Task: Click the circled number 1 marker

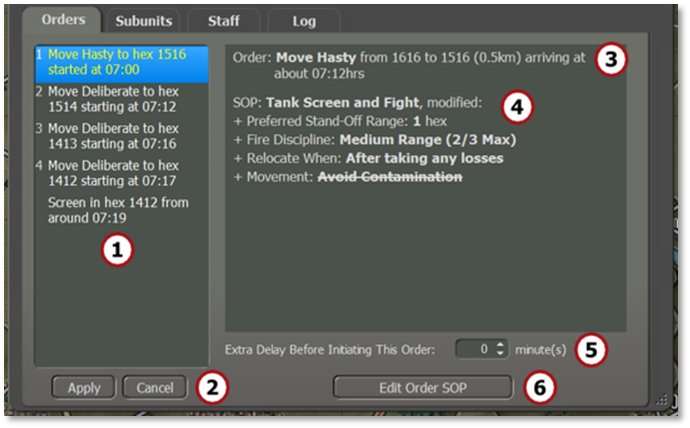Action: coord(117,252)
